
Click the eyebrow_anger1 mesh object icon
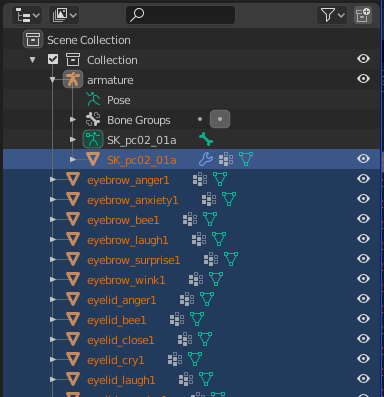[73, 179]
